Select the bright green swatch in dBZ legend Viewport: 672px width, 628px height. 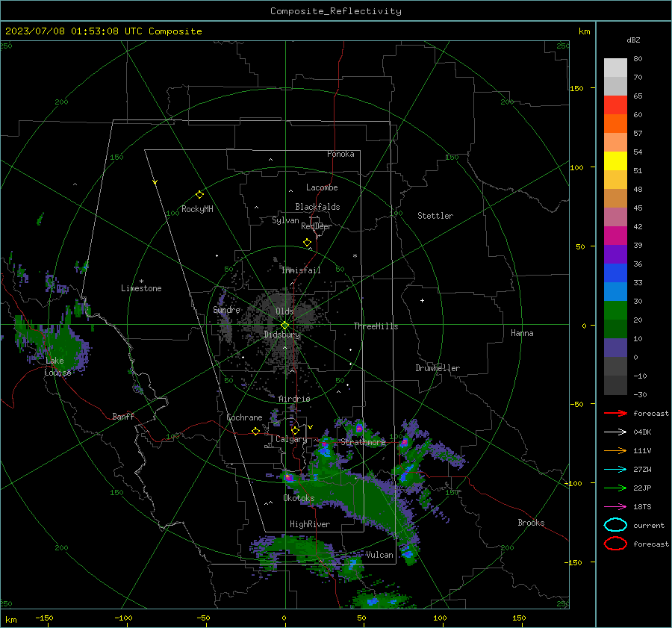[x=615, y=311]
